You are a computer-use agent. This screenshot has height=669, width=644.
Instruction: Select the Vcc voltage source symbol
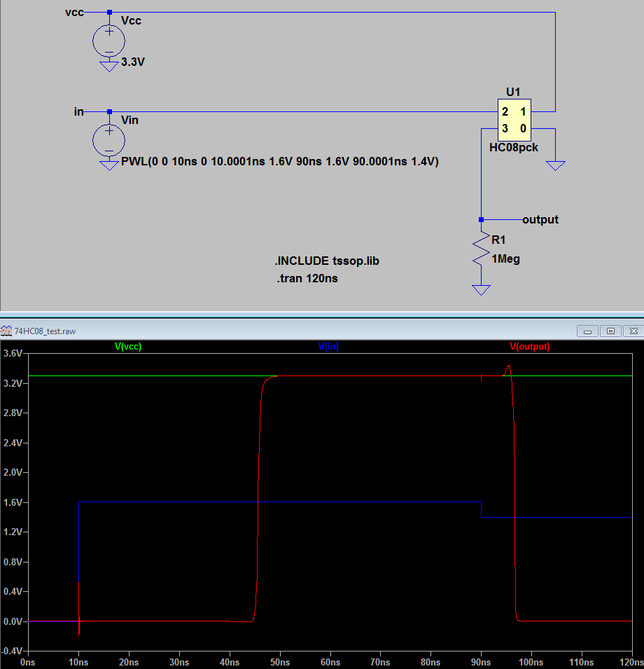[109, 41]
